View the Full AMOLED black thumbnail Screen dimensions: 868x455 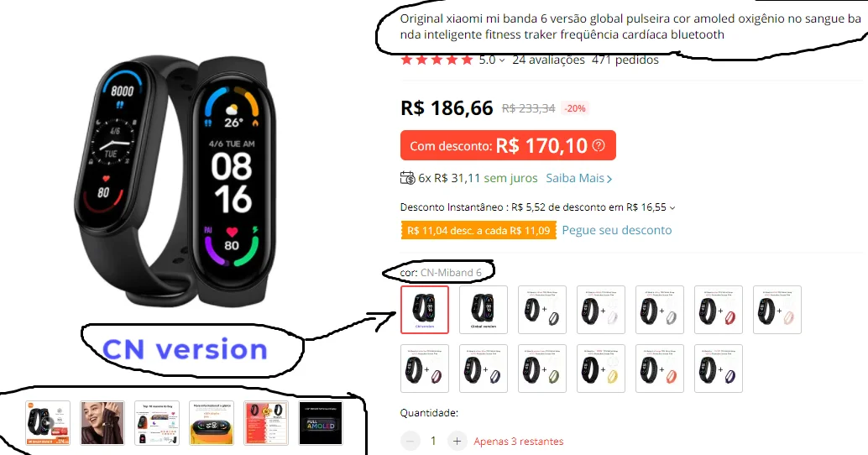click(321, 423)
